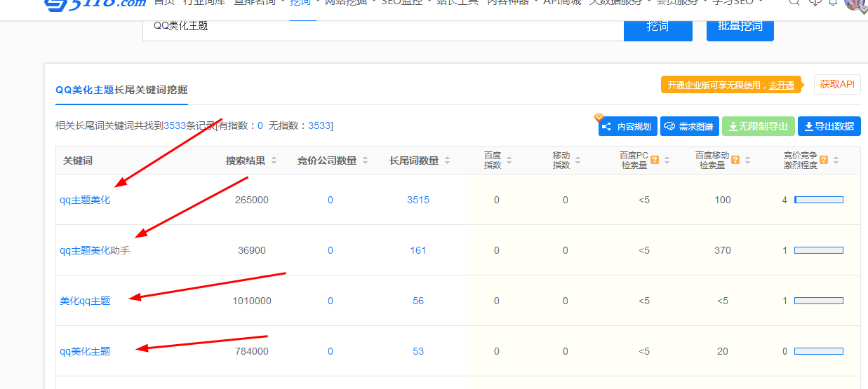868x389 pixels.
Task: Sort by 百度指数 column arrows
Action: (x=509, y=161)
